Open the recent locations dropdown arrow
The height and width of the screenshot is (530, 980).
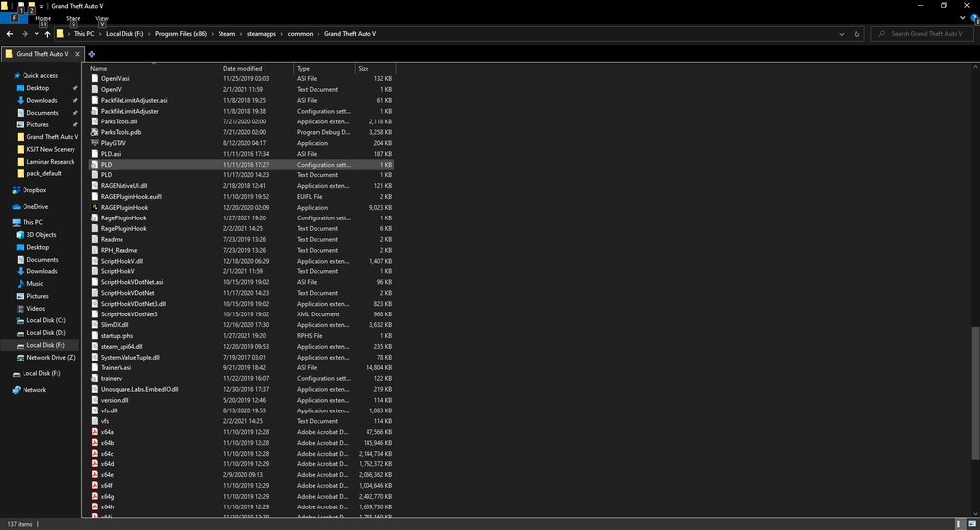[37, 34]
